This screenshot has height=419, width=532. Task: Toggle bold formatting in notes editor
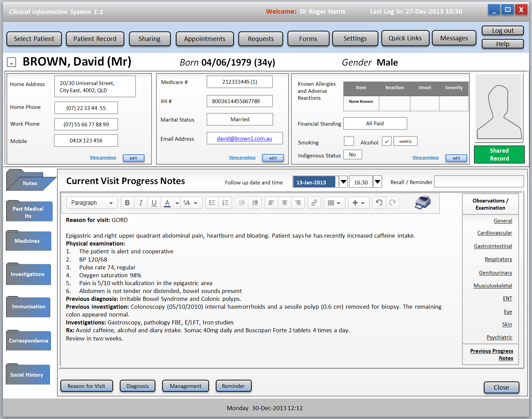point(127,203)
